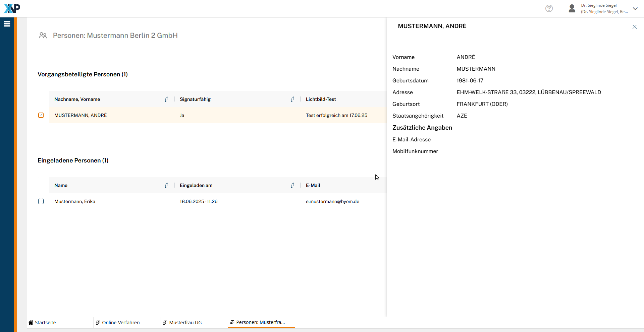This screenshot has width=644, height=332.
Task: Switch to the Online-Verfahren tab
Action: [x=127, y=323]
